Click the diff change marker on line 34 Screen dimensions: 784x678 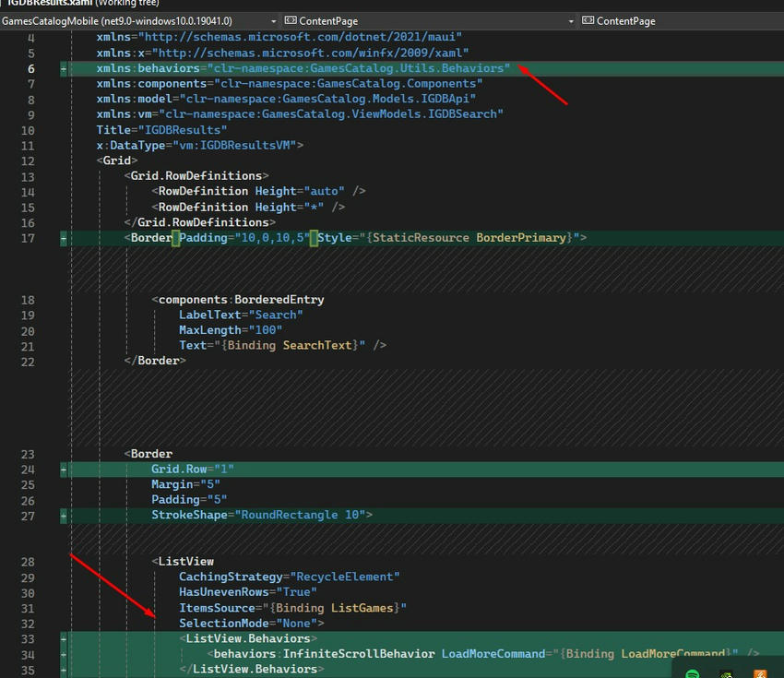tap(64, 655)
